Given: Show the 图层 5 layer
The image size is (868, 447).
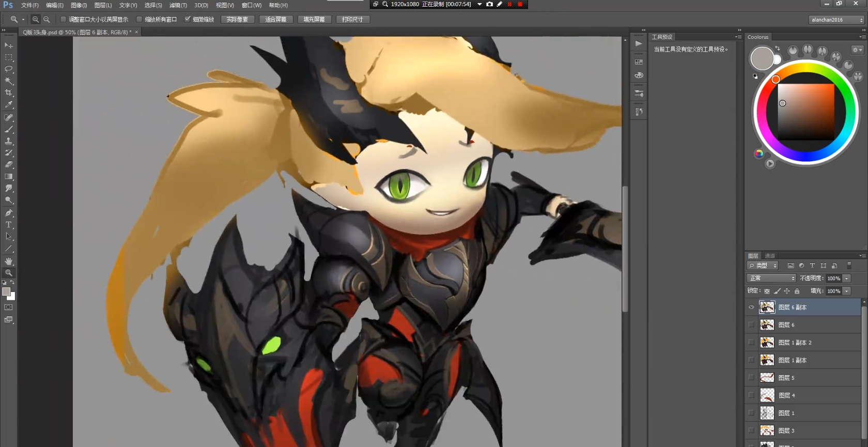Looking at the screenshot, I should pyautogui.click(x=751, y=378).
